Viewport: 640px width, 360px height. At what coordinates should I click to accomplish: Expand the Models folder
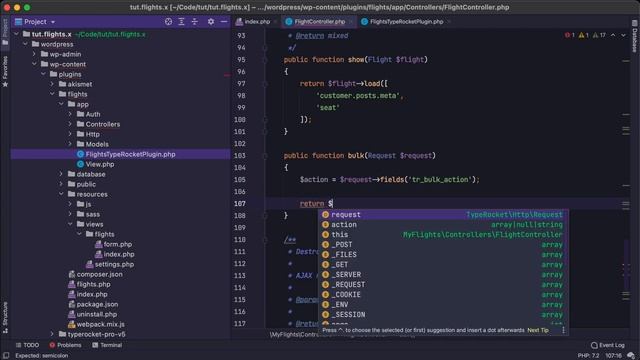pos(70,144)
